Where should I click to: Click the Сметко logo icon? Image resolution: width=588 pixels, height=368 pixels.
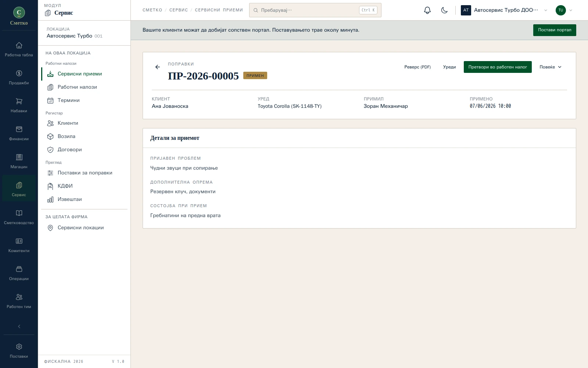(x=19, y=13)
